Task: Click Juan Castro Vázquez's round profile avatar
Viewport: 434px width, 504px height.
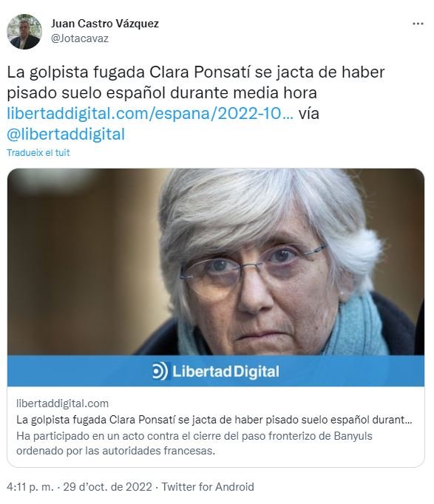Action: coord(24,32)
